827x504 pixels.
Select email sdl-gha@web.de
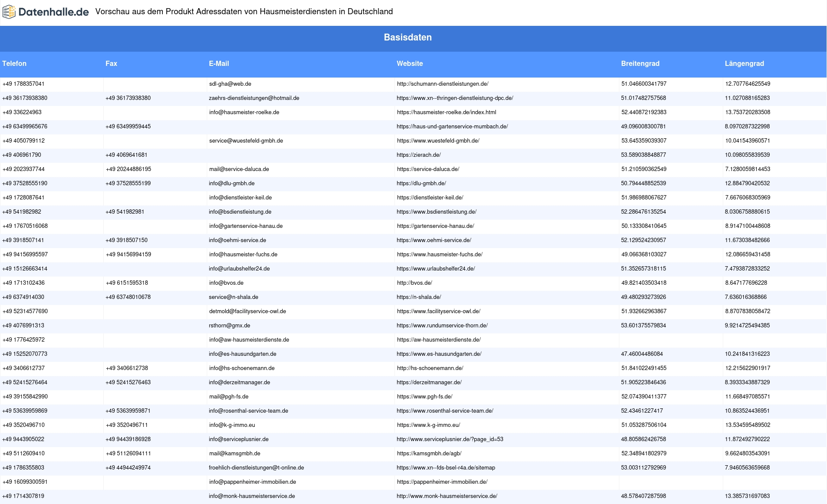230,84
